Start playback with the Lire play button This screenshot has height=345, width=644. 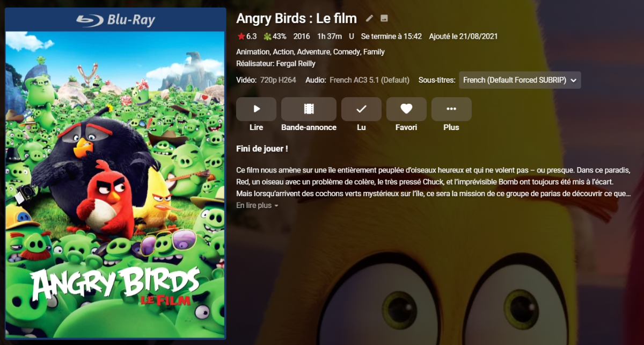(257, 109)
